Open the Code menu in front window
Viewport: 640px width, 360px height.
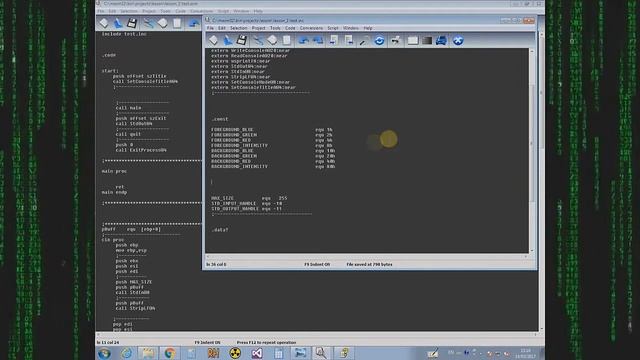coord(290,28)
